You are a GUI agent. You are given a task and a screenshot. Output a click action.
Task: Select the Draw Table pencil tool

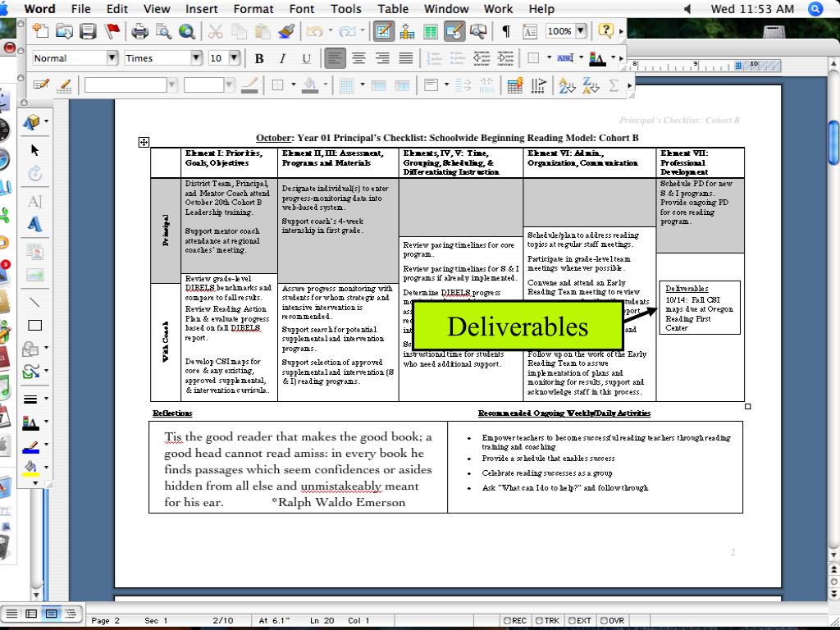pyautogui.click(x=41, y=85)
